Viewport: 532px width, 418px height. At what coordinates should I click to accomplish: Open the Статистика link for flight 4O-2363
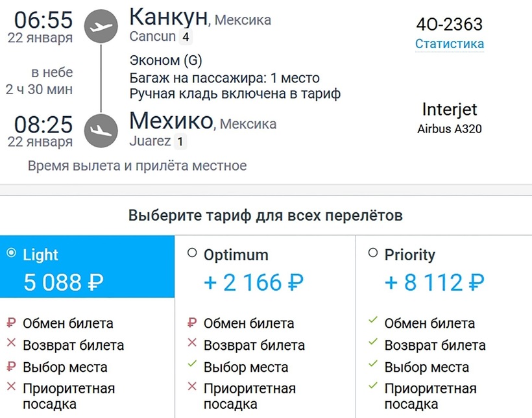coord(450,44)
